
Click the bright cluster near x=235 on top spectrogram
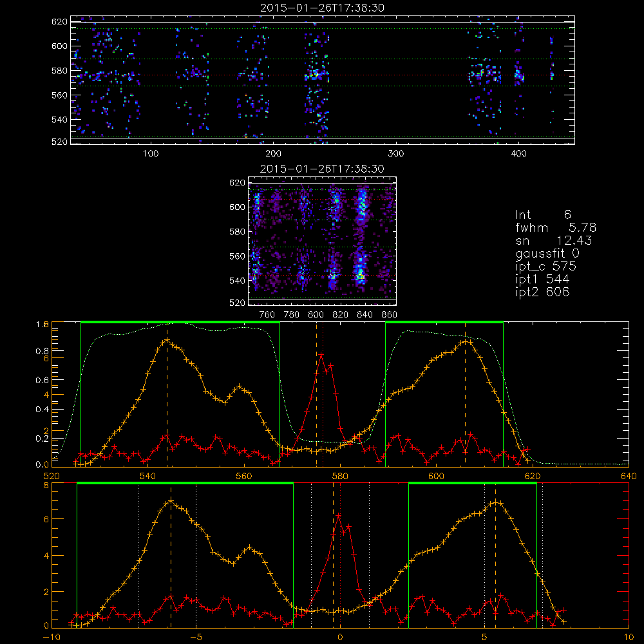coord(315,75)
